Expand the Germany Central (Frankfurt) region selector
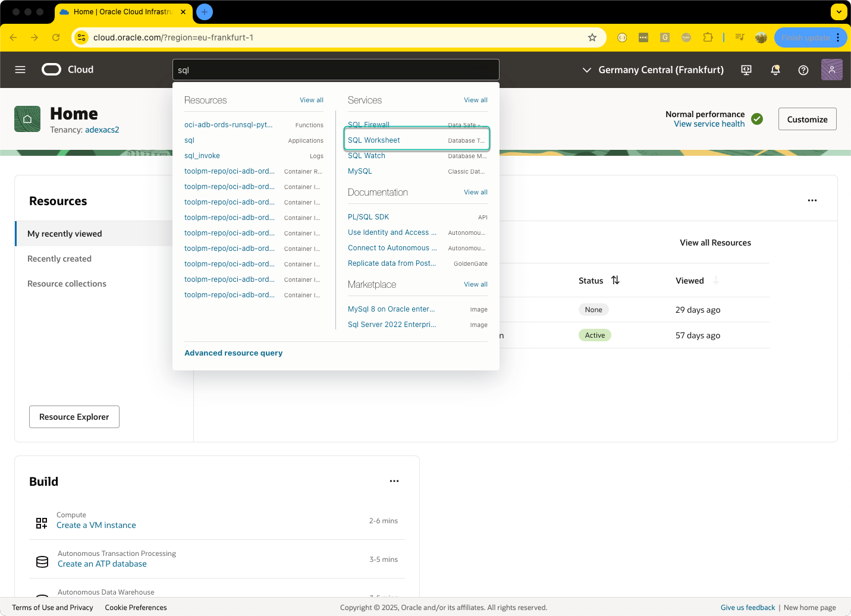The image size is (851, 616). coord(652,70)
